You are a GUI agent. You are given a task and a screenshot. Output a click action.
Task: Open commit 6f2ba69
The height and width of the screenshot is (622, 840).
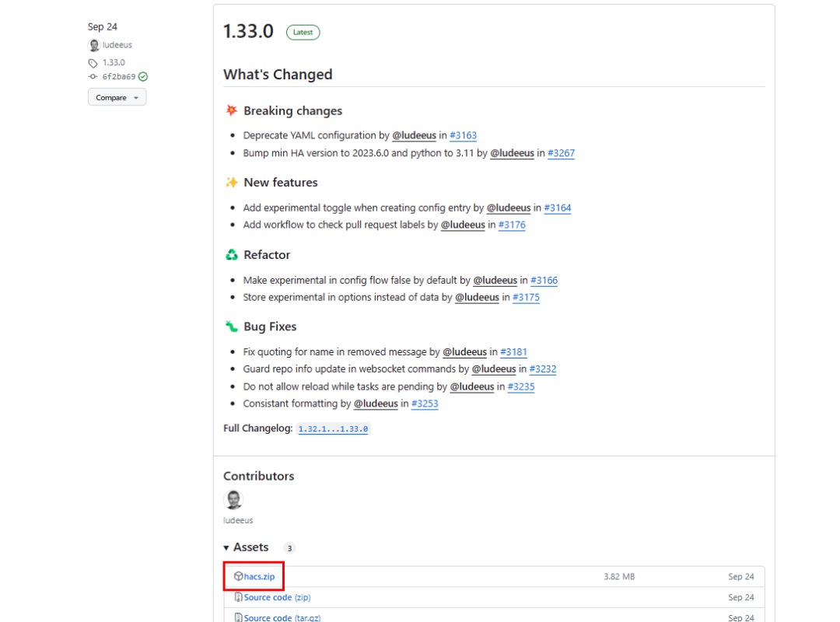119,77
